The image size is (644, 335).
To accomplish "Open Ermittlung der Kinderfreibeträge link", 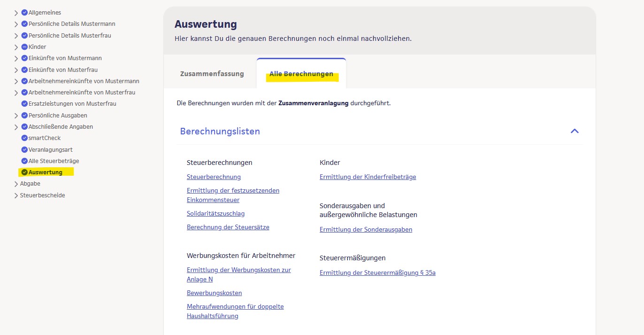I will click(x=368, y=177).
